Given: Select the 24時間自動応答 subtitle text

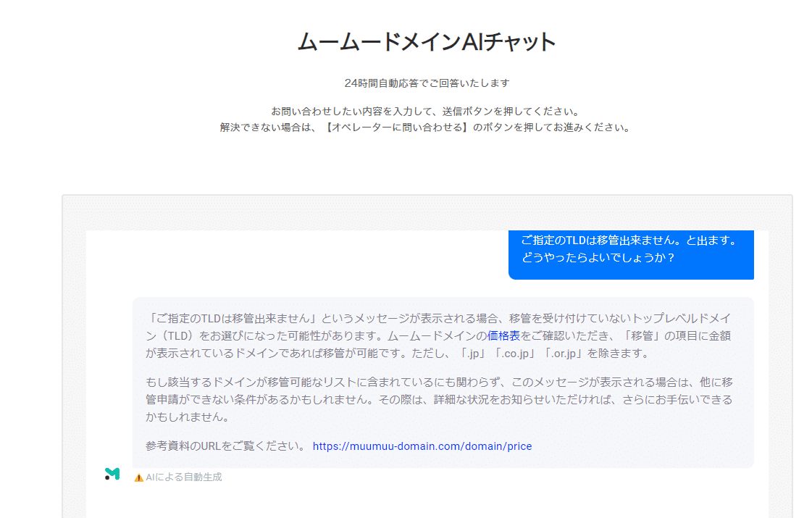Looking at the screenshot, I should coord(426,82).
